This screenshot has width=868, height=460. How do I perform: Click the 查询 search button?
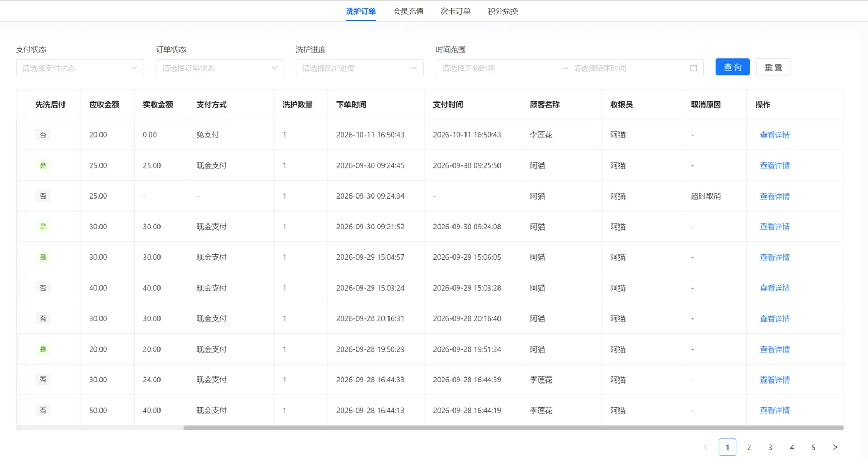(x=732, y=67)
